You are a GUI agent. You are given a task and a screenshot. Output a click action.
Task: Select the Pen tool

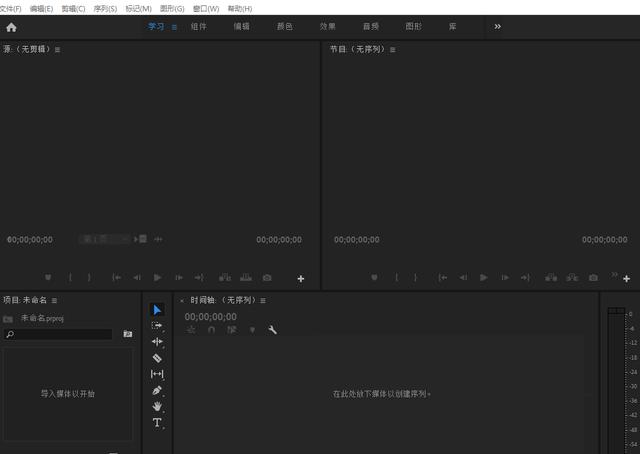coord(157,390)
